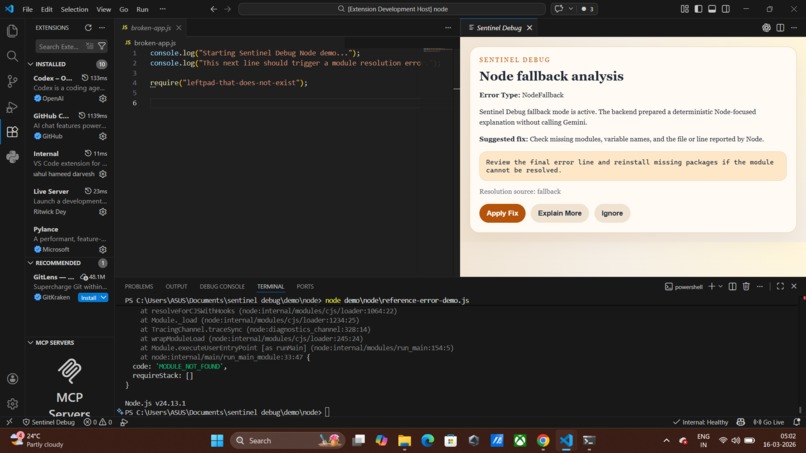The width and height of the screenshot is (806, 453).
Task: Open the View menu
Action: click(x=103, y=9)
